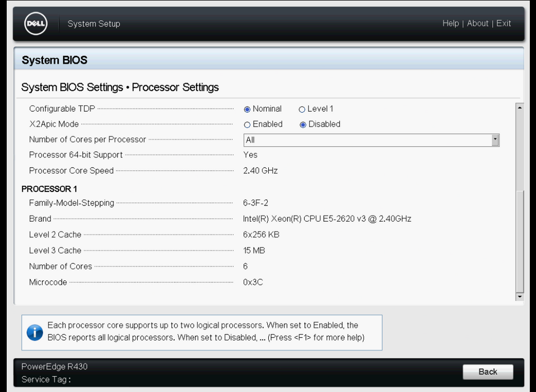Click the System BIOS heading
536x392 pixels.
[54, 60]
